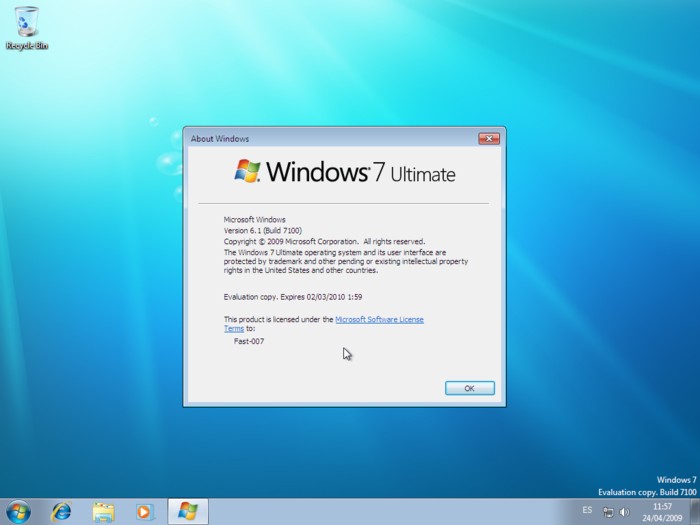Click the 'Windows 7 Ultimate' banner text
700x525 pixels.
pos(361,172)
